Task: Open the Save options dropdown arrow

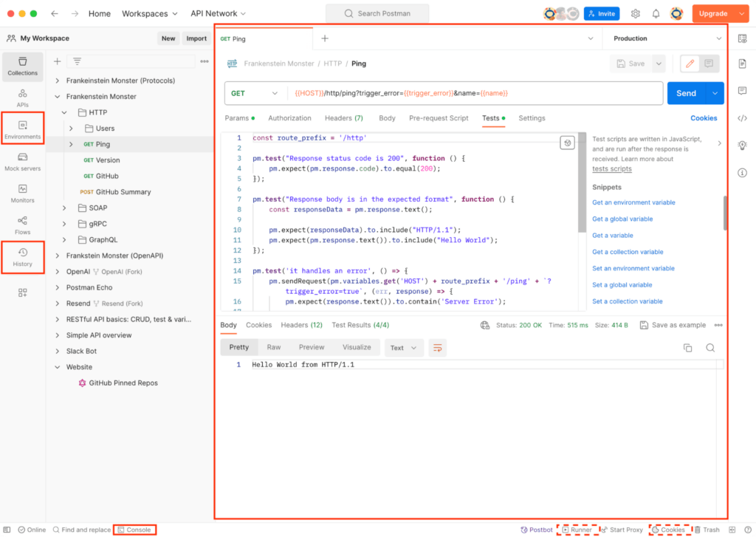Action: point(659,64)
